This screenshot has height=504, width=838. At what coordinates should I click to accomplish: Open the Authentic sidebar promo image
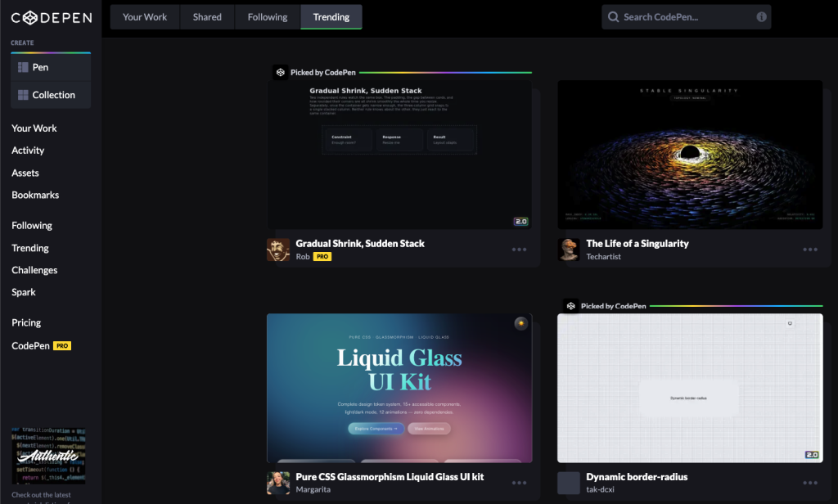coord(48,456)
